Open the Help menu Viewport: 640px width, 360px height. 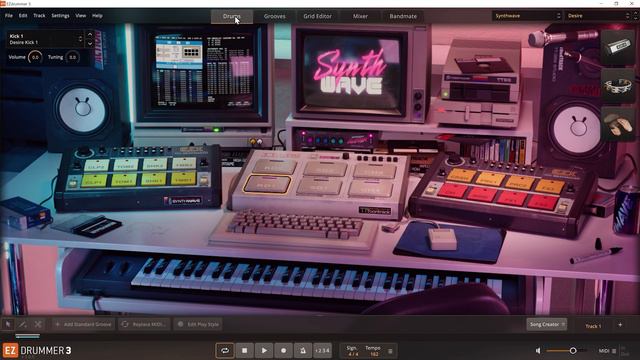[x=97, y=16]
